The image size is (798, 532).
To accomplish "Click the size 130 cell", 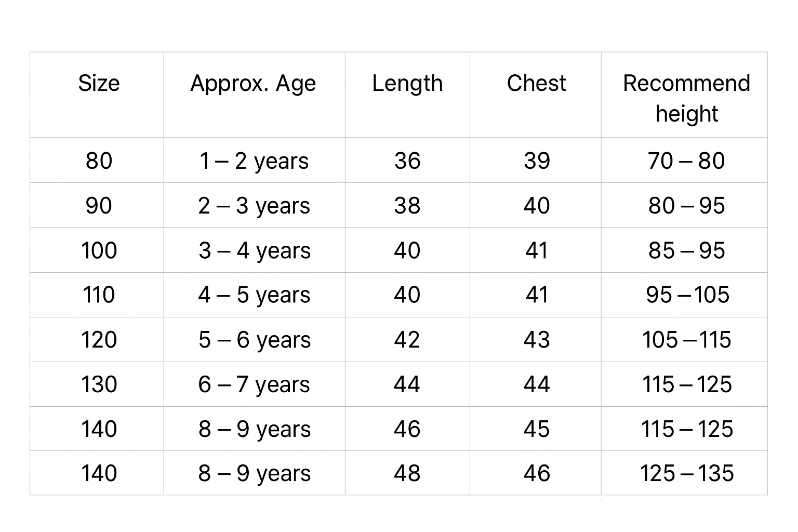I will pos(99,384).
